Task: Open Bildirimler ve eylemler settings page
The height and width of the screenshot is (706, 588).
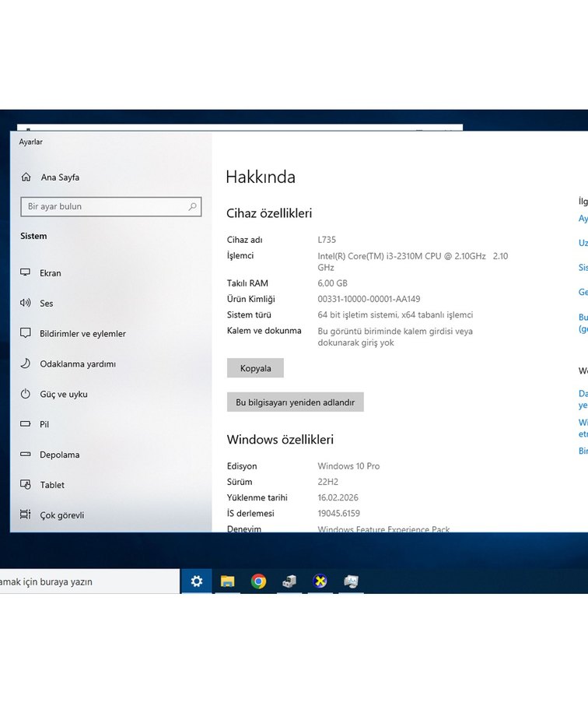Action: (82, 334)
